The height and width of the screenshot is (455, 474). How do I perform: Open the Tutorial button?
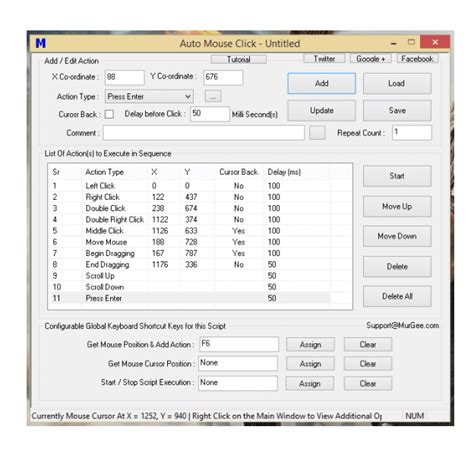(239, 59)
